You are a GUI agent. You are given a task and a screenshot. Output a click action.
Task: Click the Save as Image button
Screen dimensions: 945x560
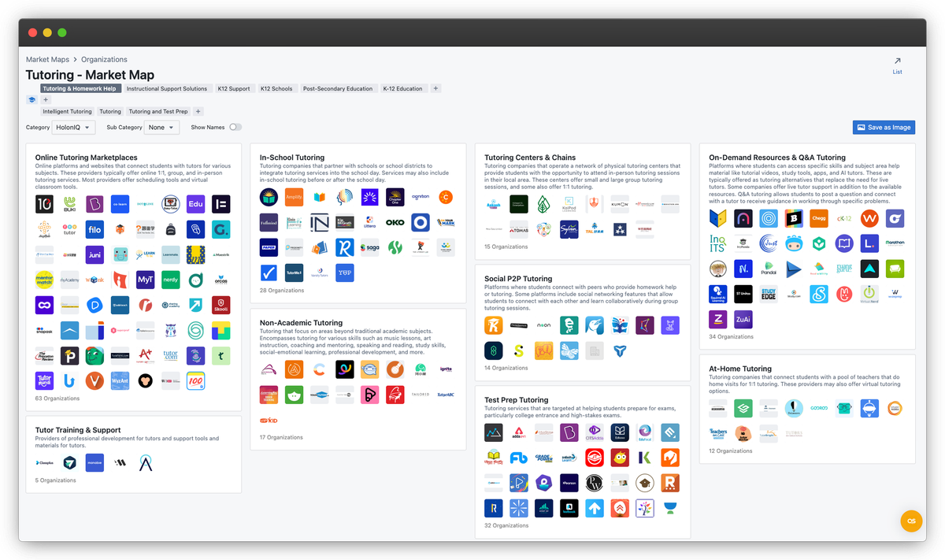pos(884,128)
